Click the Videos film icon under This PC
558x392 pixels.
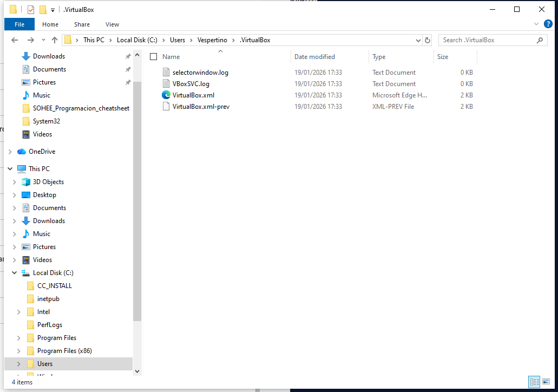click(26, 260)
